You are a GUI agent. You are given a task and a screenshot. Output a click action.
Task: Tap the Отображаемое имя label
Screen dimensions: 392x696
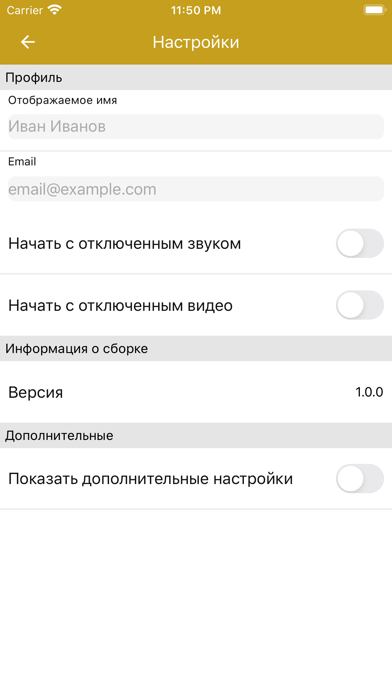pos(63,101)
